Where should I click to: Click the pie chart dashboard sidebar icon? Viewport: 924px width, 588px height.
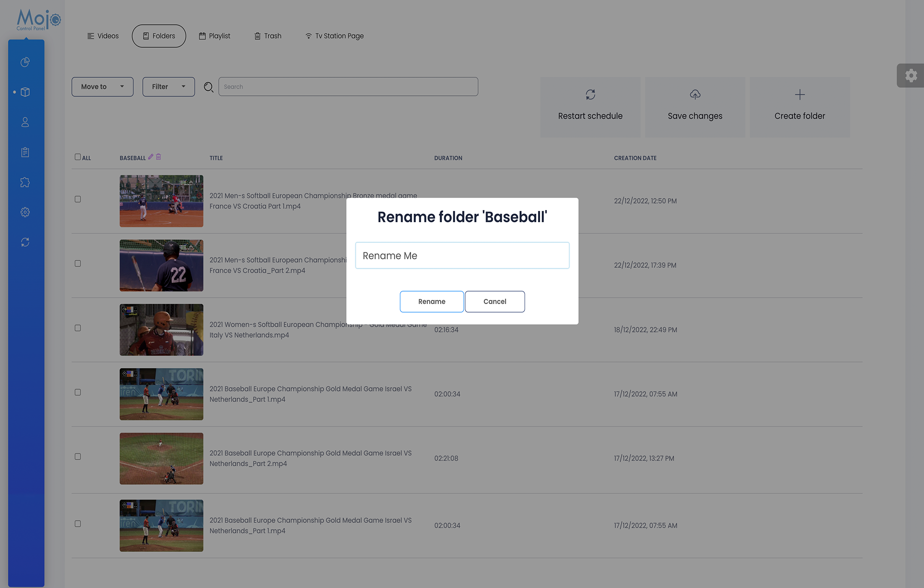click(25, 62)
